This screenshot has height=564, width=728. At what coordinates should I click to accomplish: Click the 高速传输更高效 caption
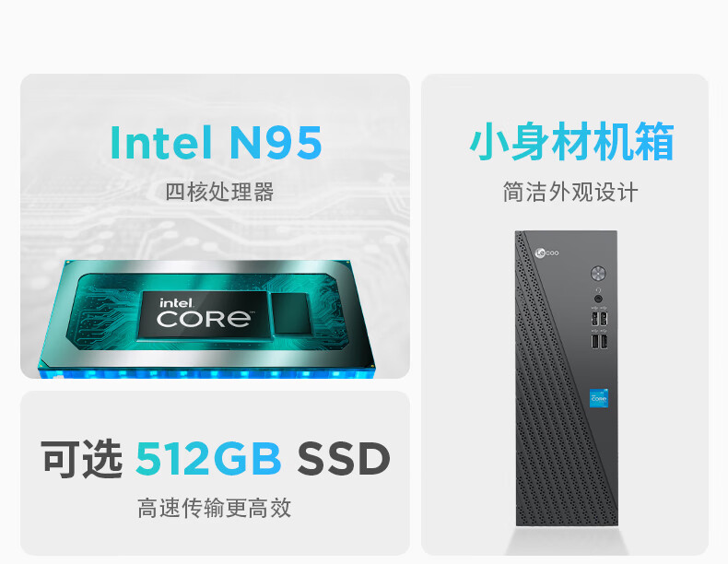coord(214,508)
